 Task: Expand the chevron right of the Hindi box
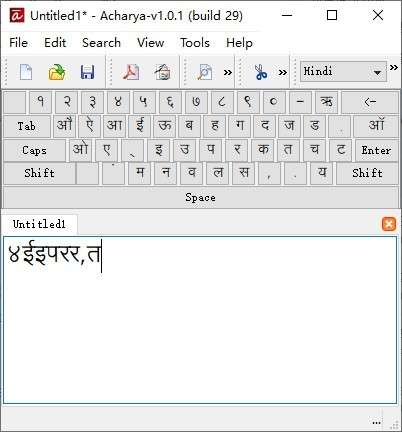(x=394, y=68)
